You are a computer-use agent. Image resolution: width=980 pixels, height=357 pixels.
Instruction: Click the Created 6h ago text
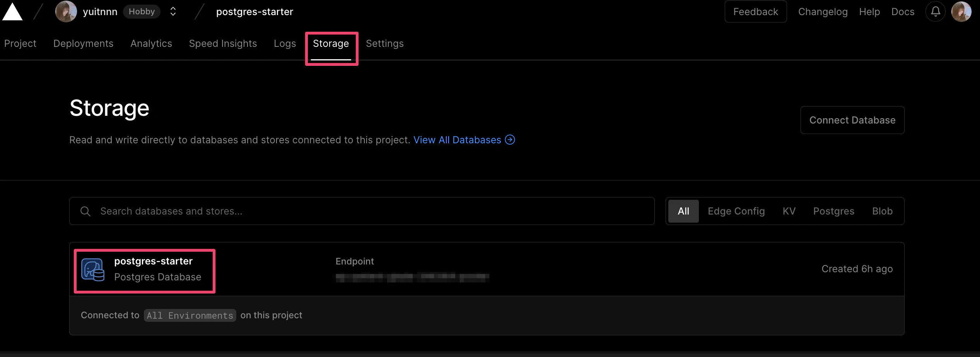[x=857, y=269]
